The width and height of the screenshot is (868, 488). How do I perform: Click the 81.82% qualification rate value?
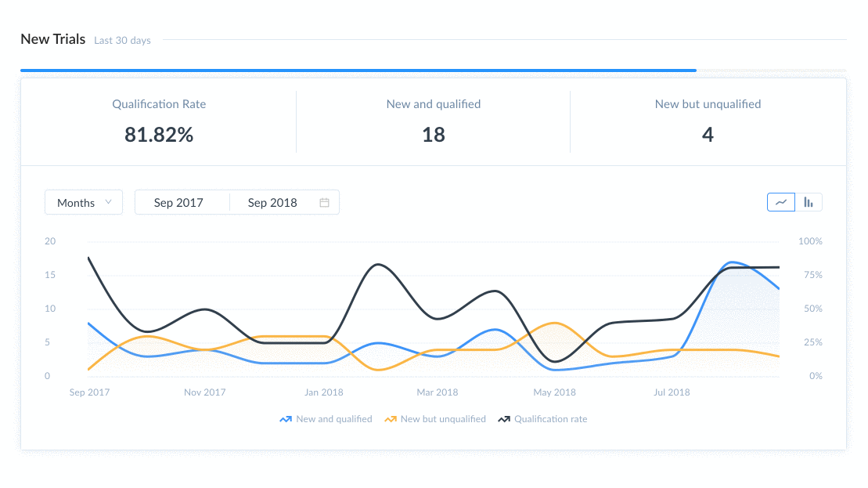click(x=159, y=135)
